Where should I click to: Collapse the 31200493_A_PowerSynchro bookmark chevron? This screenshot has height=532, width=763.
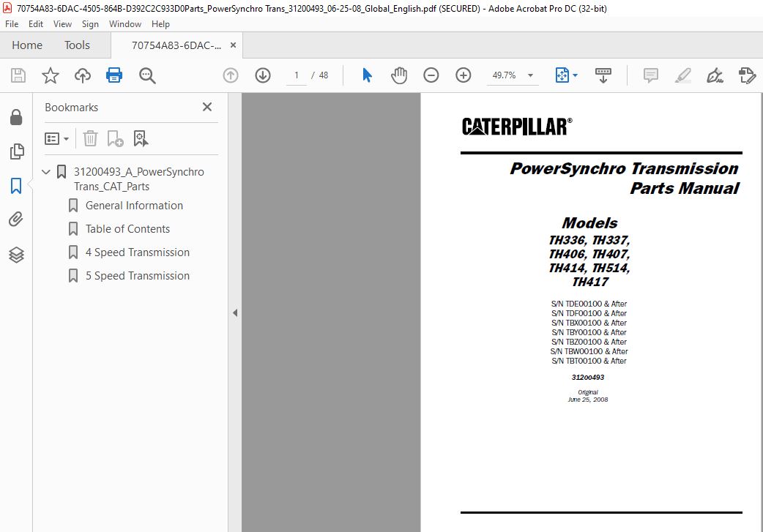46,172
